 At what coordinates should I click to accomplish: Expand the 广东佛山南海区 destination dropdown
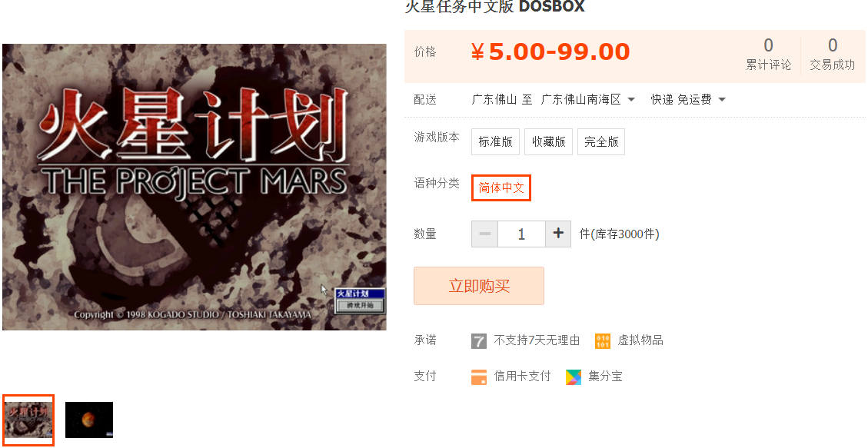[x=588, y=100]
